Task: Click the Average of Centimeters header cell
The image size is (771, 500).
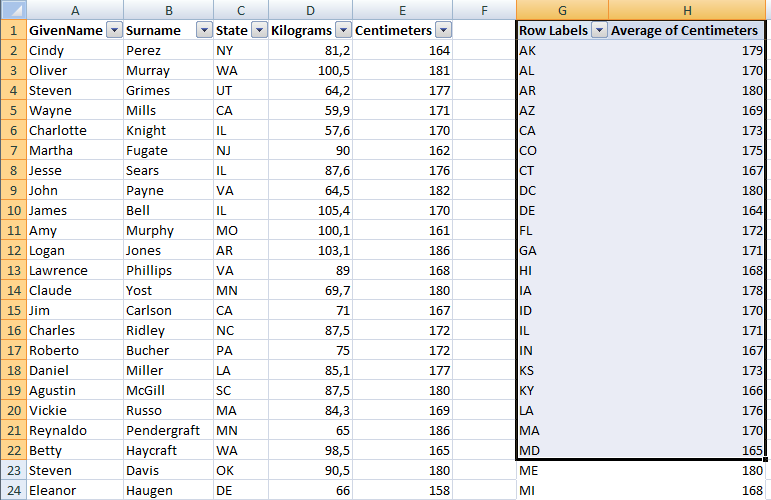Action: coord(687,30)
